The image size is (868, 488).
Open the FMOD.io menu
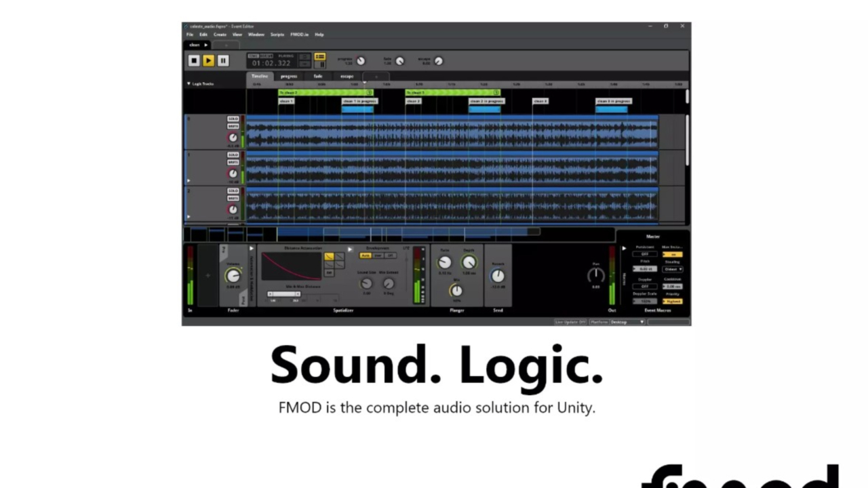tap(299, 35)
